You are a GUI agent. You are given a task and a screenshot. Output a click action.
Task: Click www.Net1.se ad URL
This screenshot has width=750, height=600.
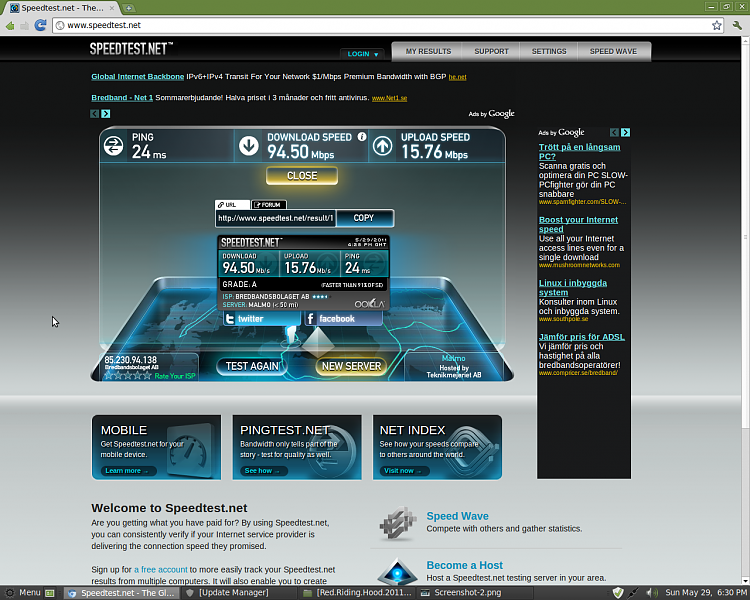click(389, 98)
